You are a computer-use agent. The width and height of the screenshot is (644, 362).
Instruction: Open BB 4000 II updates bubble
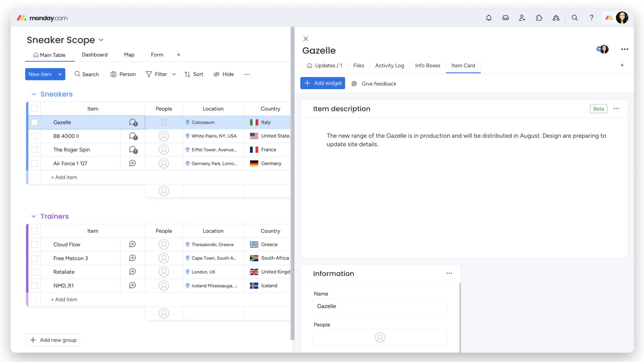tap(133, 136)
